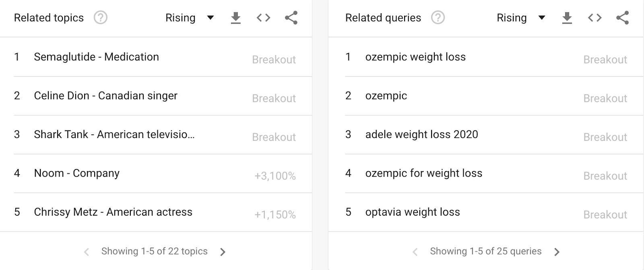Download the Related topics data as CSV
Screen dimensions: 644x270
236,18
